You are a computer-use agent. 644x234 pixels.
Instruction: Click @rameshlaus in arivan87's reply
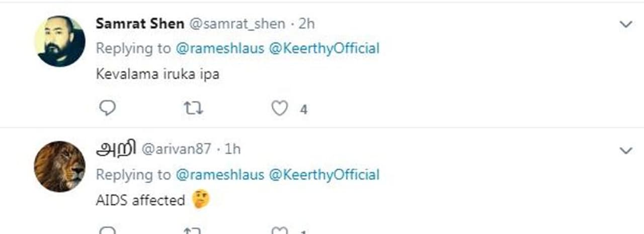(x=219, y=175)
